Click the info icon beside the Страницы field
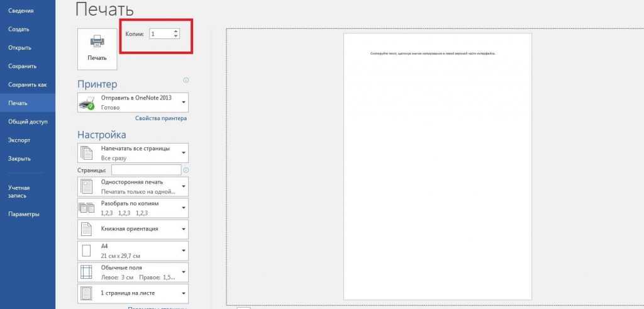 pyautogui.click(x=186, y=170)
